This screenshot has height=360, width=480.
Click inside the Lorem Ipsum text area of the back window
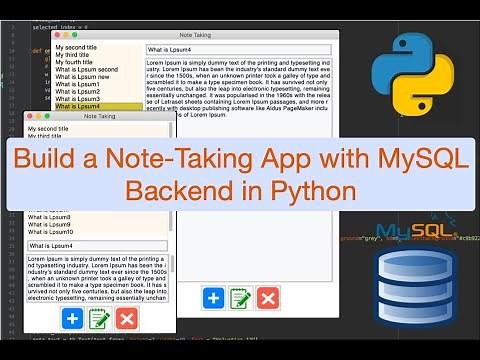(239, 170)
